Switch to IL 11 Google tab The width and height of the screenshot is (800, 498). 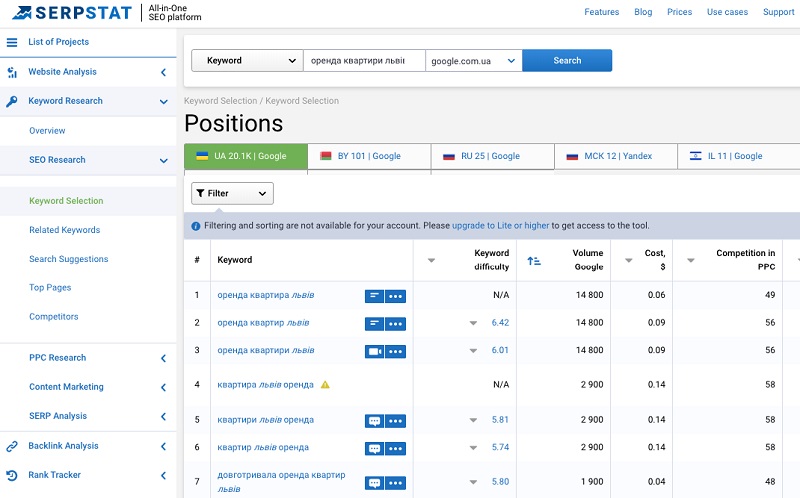[739, 156]
